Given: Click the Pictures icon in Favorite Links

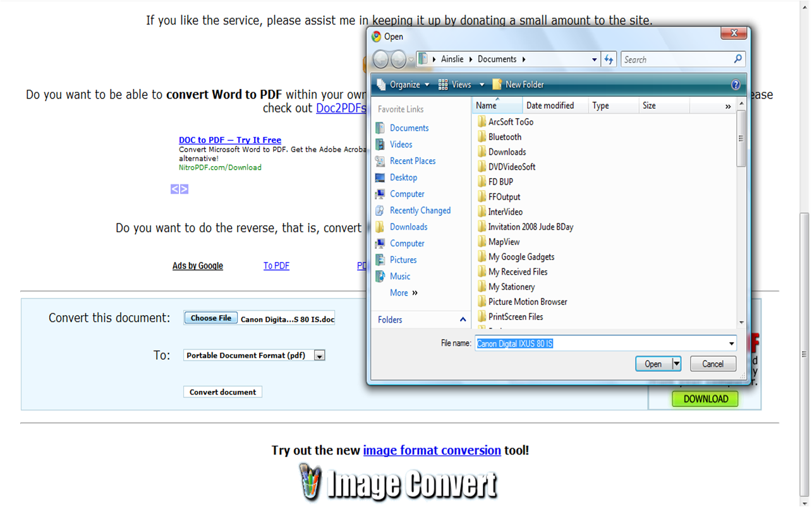Looking at the screenshot, I should (x=380, y=259).
